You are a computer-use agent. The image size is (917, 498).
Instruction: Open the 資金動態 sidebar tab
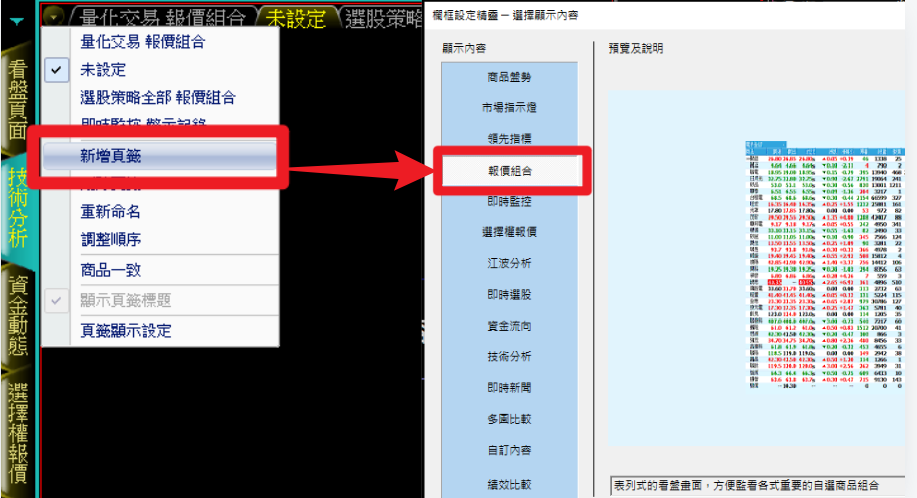18,316
